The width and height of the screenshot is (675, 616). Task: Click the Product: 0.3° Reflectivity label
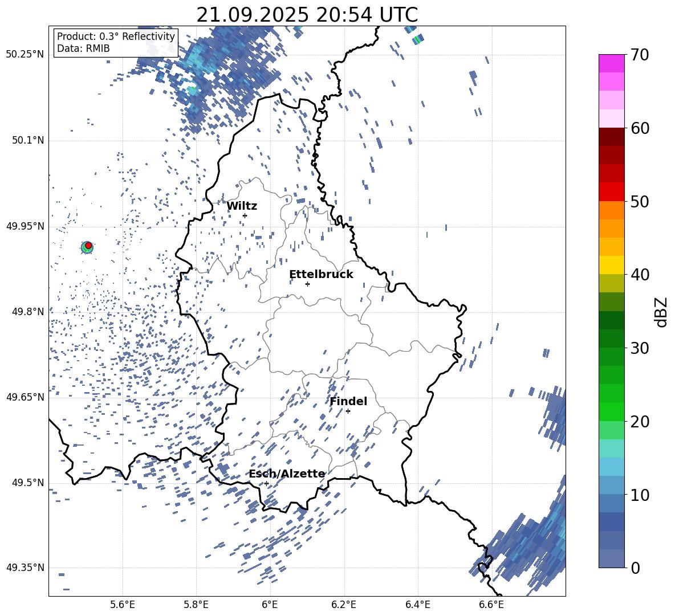116,36
